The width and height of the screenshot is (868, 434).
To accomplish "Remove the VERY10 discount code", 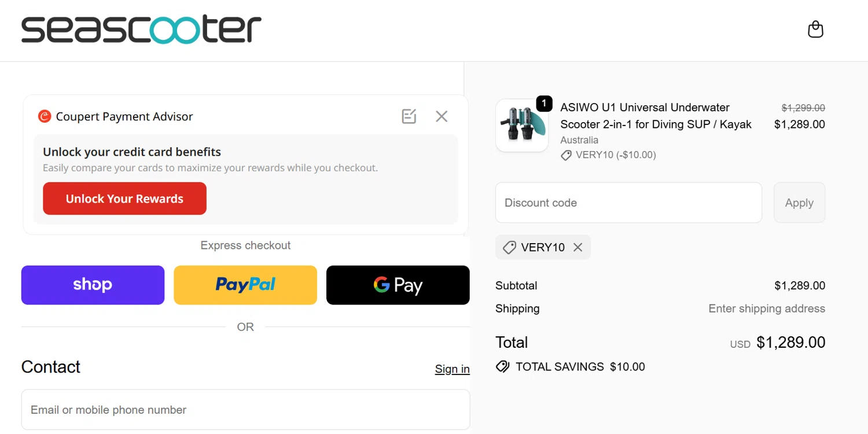I will tap(578, 247).
